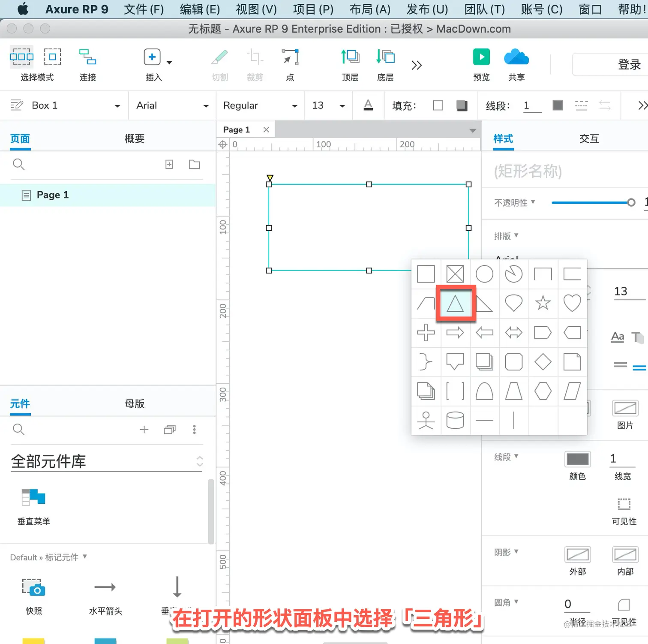Switch to the 母版 masters tab
The image size is (648, 644).
(x=135, y=403)
